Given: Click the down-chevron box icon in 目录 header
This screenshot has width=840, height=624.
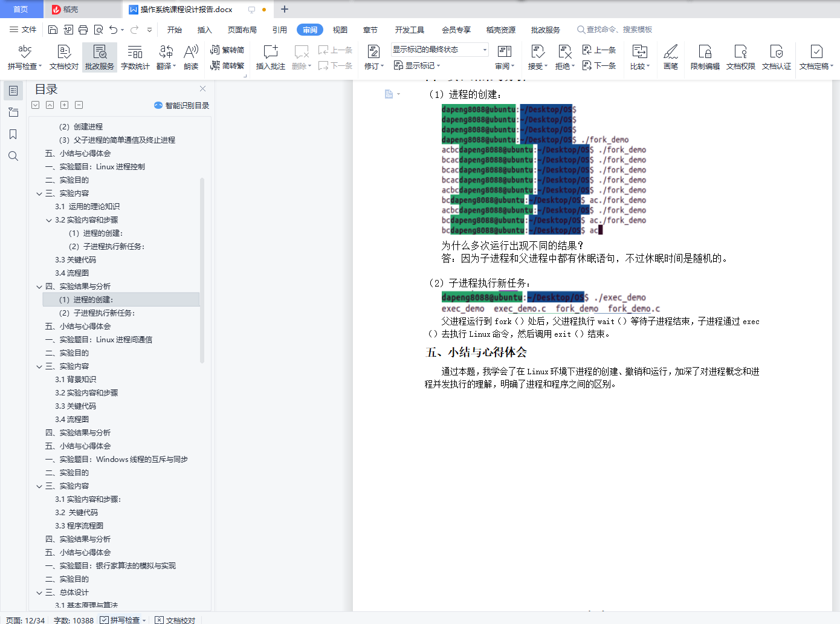Looking at the screenshot, I should tap(36, 105).
